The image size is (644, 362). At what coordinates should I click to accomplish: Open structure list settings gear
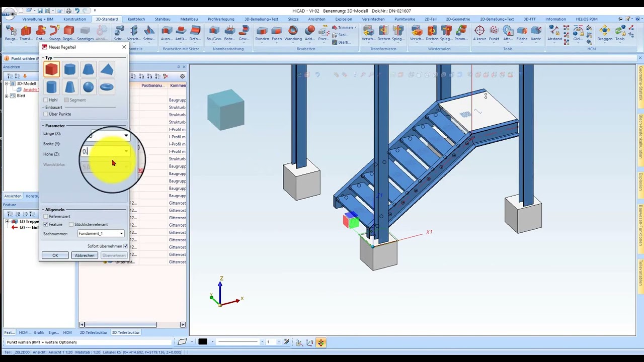click(x=182, y=76)
